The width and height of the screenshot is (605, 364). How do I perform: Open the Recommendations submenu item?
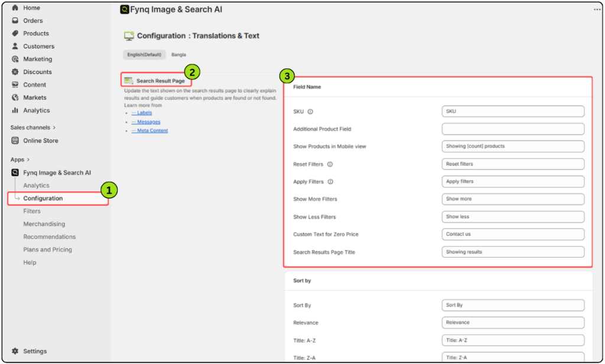point(50,236)
